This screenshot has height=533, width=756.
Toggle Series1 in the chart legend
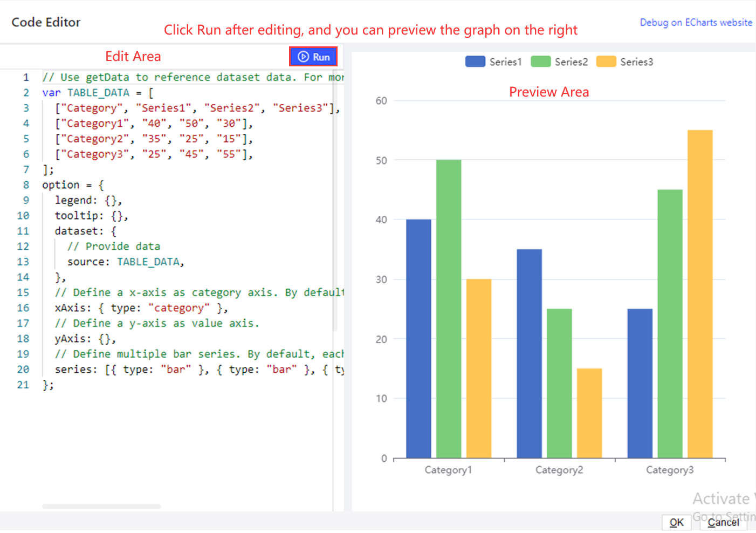[505, 62]
